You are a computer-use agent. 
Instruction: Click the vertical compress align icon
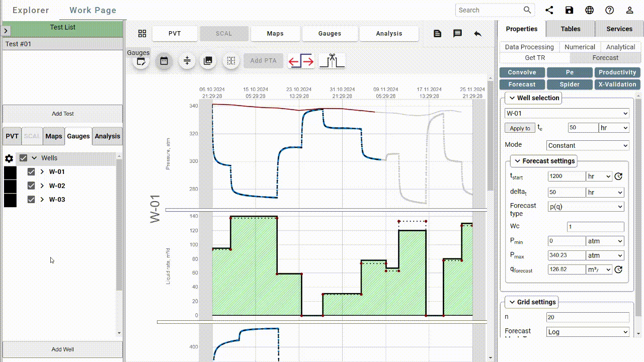click(x=187, y=61)
